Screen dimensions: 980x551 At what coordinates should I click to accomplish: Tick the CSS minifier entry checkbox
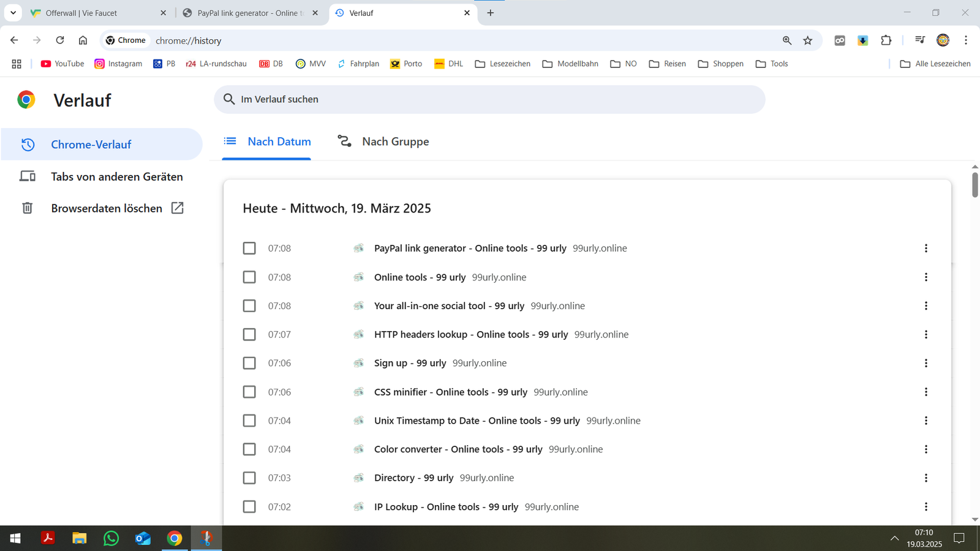(x=249, y=392)
